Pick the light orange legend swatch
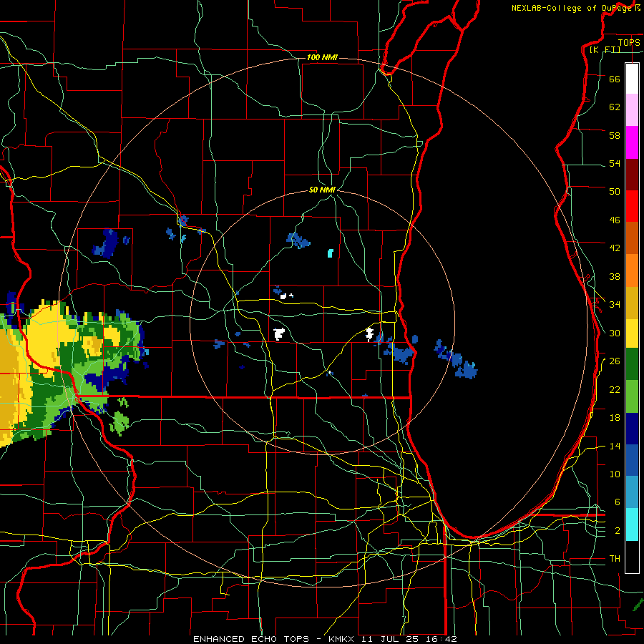Viewport: 644px width, 644px height. tap(632, 270)
